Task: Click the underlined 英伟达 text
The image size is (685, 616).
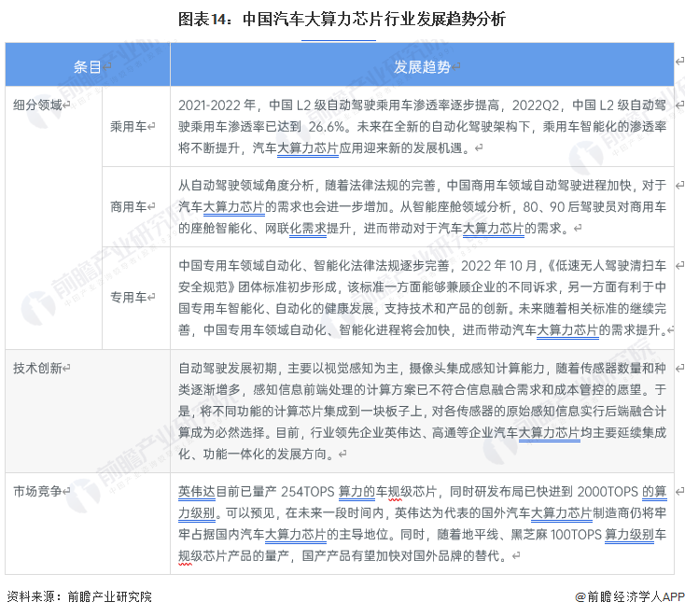Action: (196, 490)
